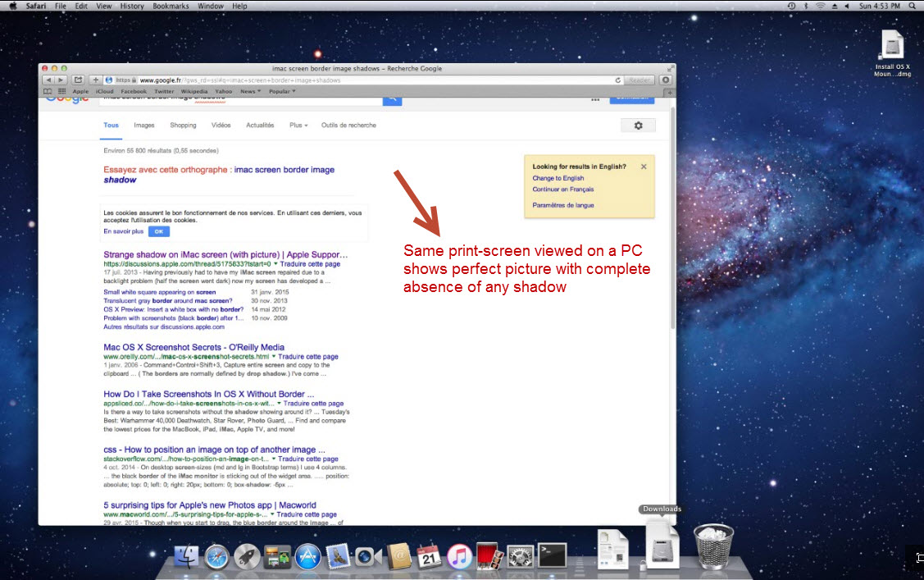Image resolution: width=924 pixels, height=580 pixels.
Task: Click Change to English in yellow box
Action: (x=558, y=178)
